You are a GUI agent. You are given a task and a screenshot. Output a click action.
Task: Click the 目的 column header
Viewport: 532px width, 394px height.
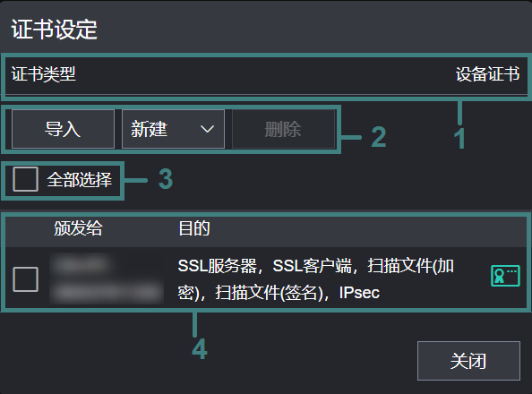(x=194, y=228)
